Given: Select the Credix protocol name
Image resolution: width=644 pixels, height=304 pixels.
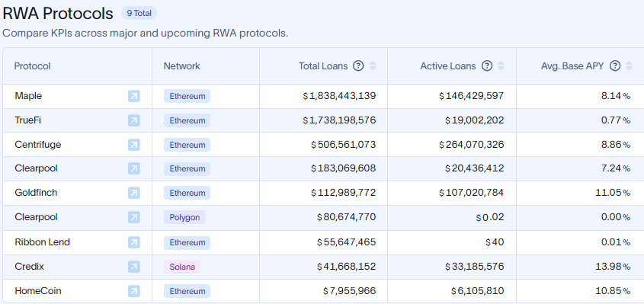Looking at the screenshot, I should (x=29, y=267).
